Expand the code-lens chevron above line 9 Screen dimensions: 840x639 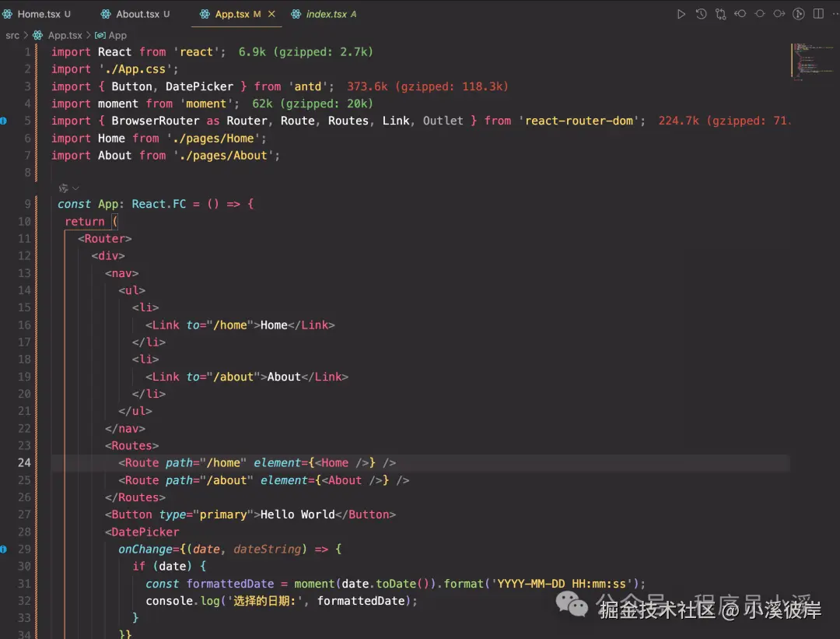75,188
